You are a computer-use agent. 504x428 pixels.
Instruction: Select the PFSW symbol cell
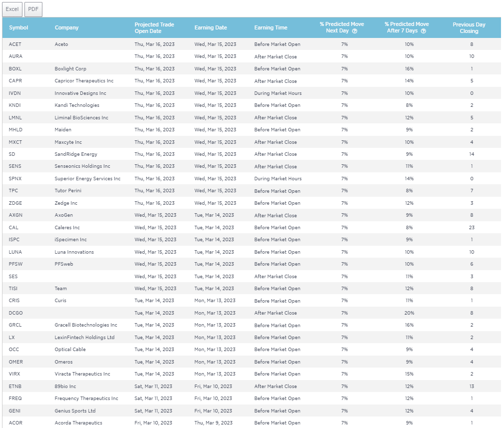[x=16, y=264]
